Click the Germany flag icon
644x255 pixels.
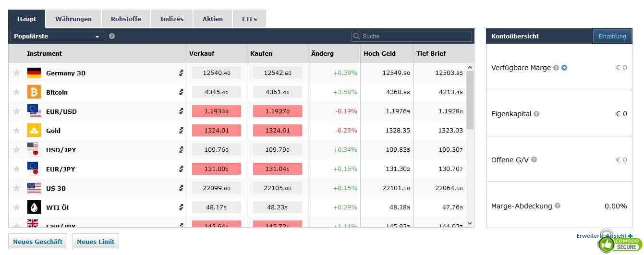point(34,73)
